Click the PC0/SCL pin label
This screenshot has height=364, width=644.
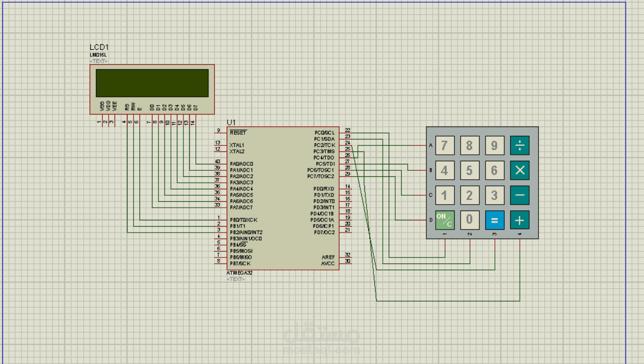pyautogui.click(x=324, y=132)
